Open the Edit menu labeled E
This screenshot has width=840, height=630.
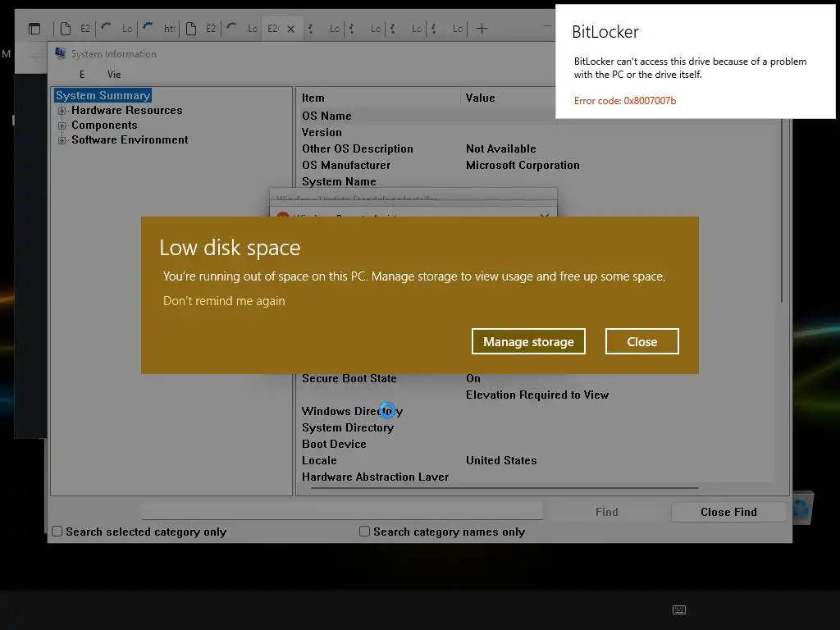click(x=82, y=75)
